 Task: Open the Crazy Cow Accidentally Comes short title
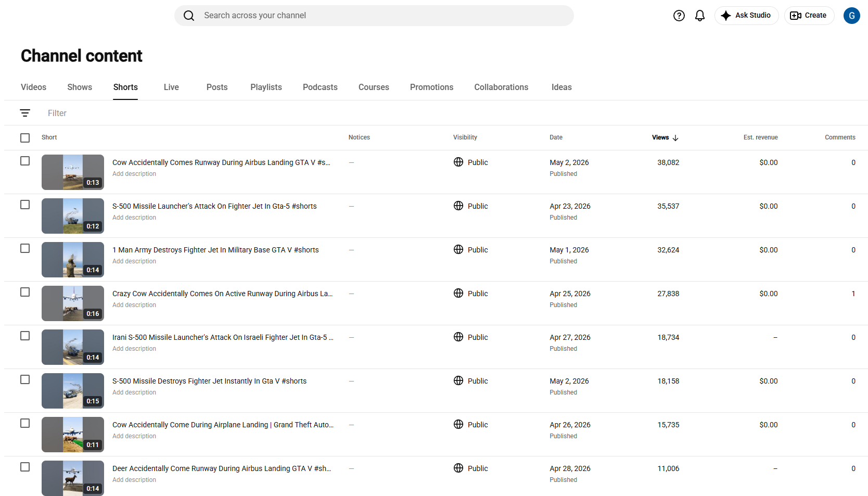(223, 294)
